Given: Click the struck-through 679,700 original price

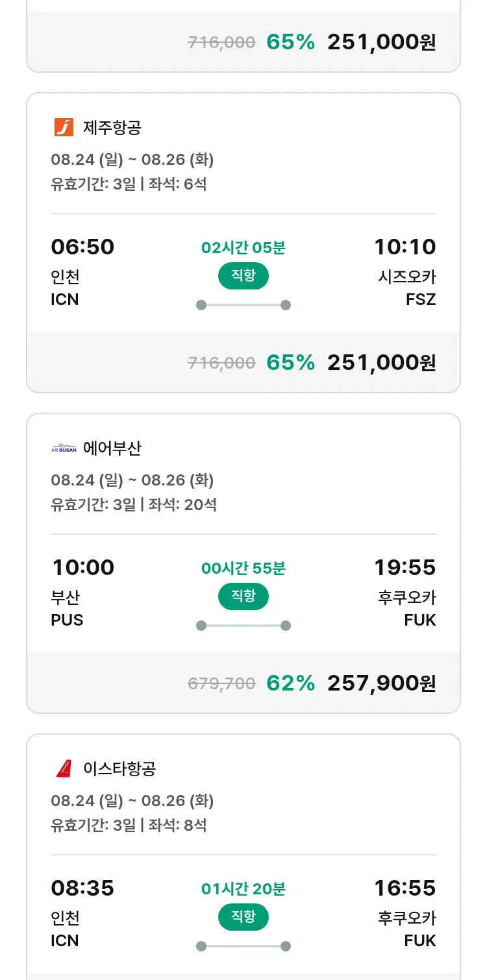Looking at the screenshot, I should (x=221, y=683).
